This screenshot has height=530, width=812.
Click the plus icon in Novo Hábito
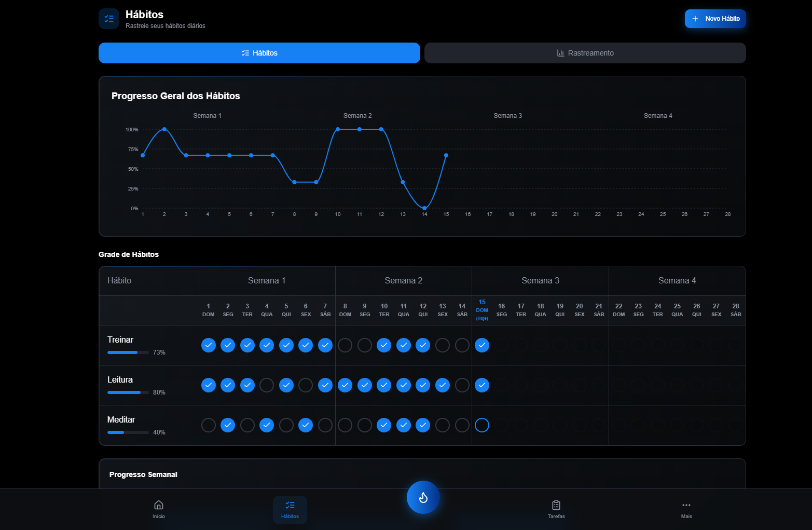tap(695, 19)
